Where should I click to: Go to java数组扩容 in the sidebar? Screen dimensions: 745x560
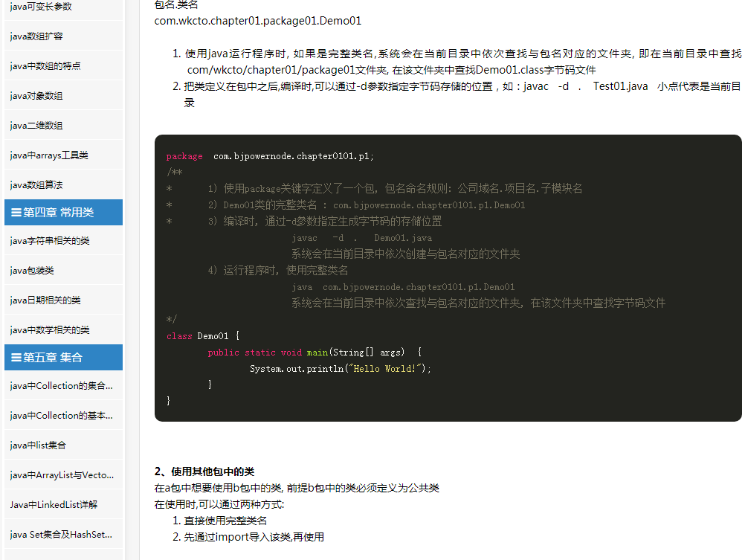(36, 36)
